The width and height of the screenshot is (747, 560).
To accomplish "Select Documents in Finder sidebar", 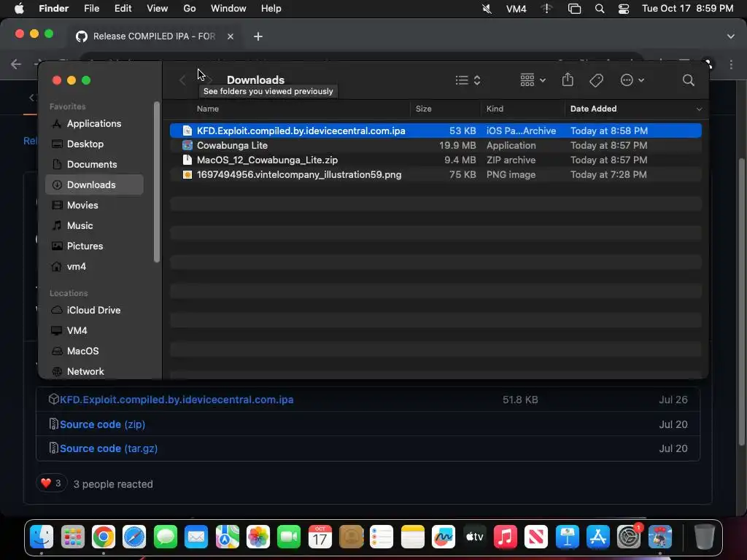I will point(94,164).
